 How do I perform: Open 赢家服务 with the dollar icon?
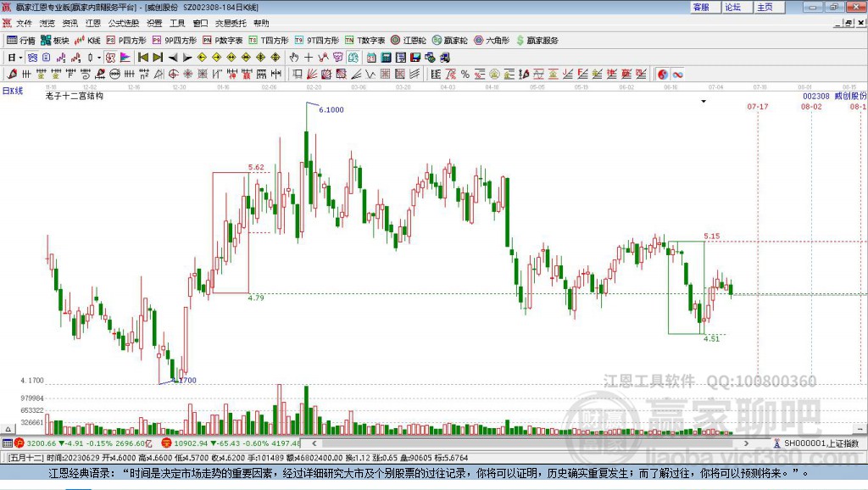pos(537,41)
